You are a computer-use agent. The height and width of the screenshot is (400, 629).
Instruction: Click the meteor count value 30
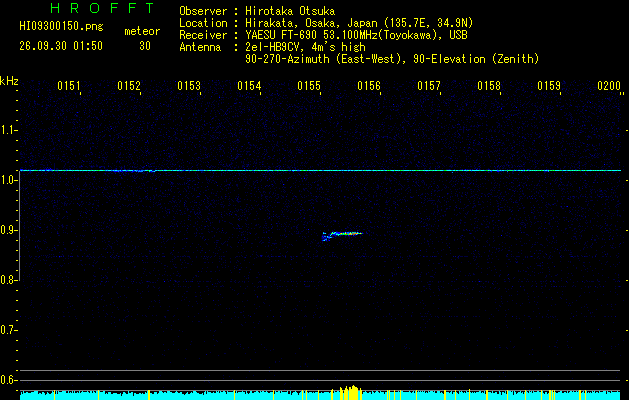145,46
